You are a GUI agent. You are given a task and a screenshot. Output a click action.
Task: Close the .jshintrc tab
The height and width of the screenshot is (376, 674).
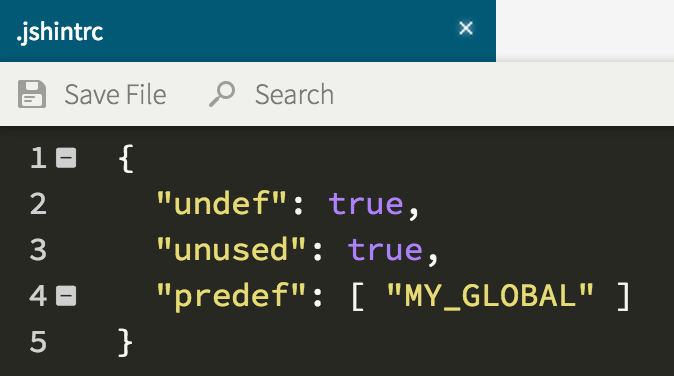pyautogui.click(x=466, y=28)
